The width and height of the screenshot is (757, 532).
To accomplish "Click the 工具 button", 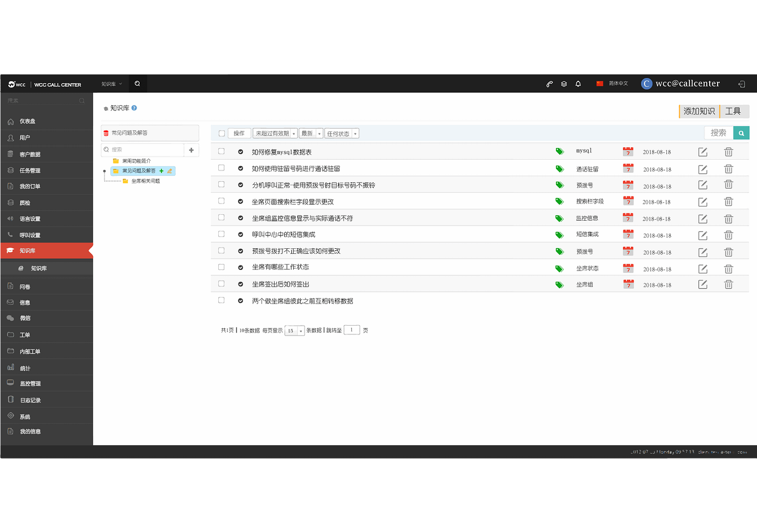I will pyautogui.click(x=733, y=111).
